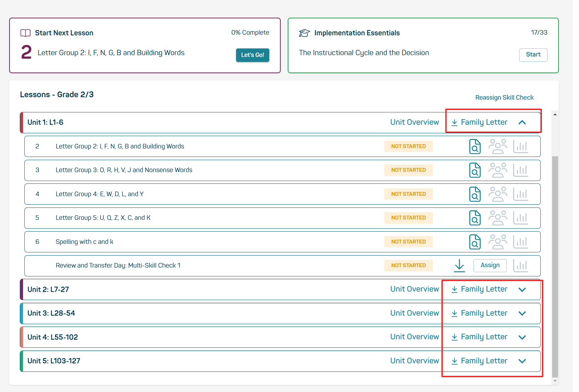
Task: Open lesson preview icon for Lesson 3
Action: click(x=475, y=170)
